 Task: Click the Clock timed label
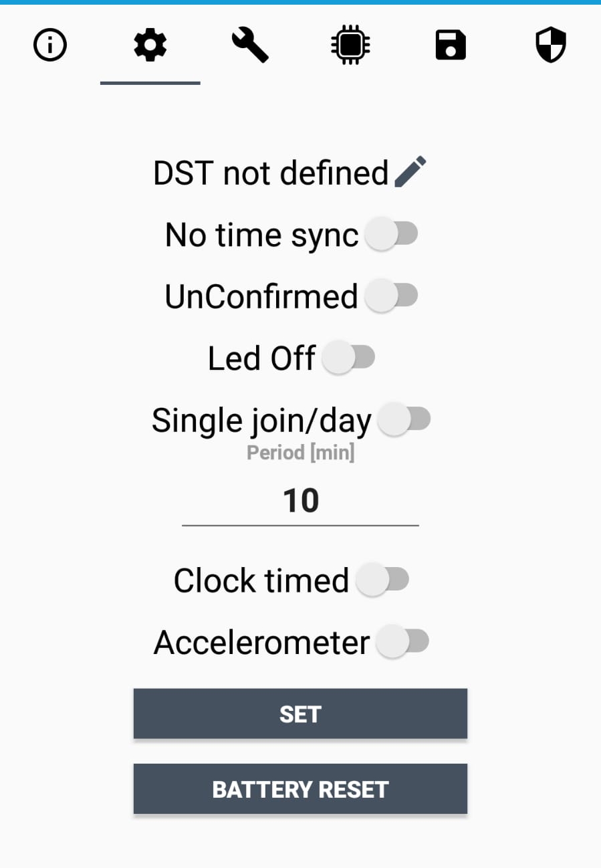pos(261,580)
